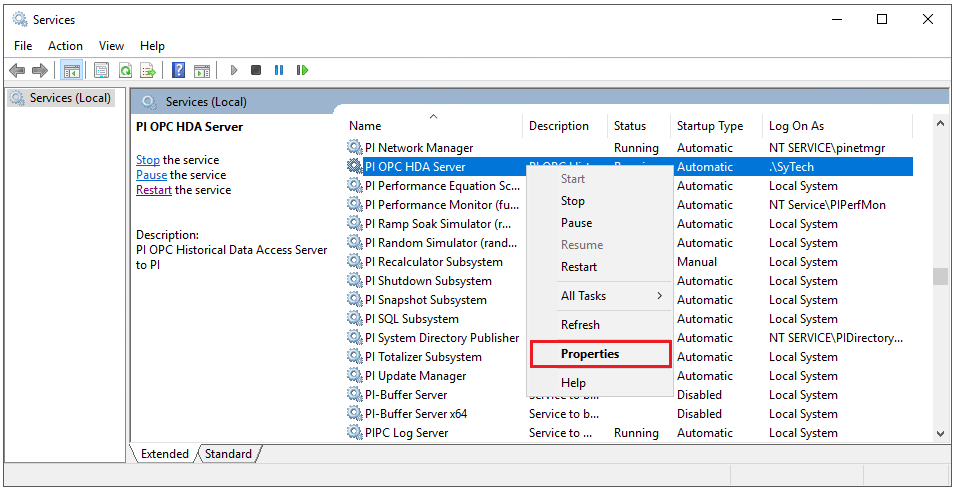Toggle the Show/Hide Action Pane icon
The image size is (955, 490).
[202, 71]
